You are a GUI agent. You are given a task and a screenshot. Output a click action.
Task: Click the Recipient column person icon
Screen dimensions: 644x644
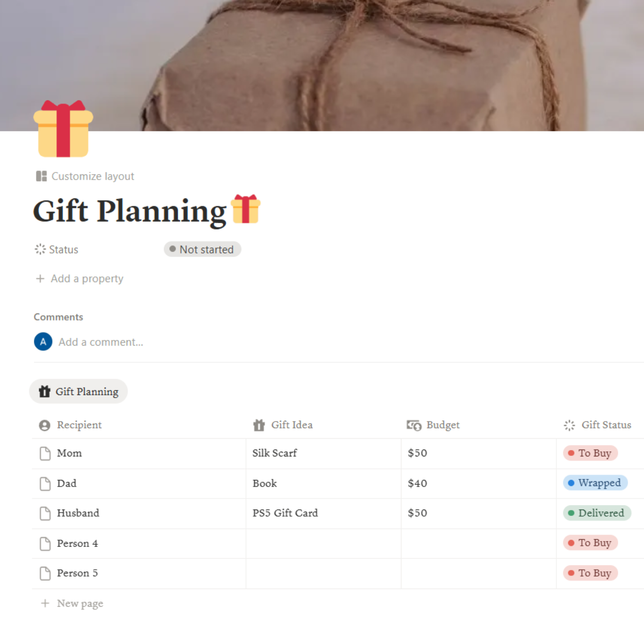(45, 425)
